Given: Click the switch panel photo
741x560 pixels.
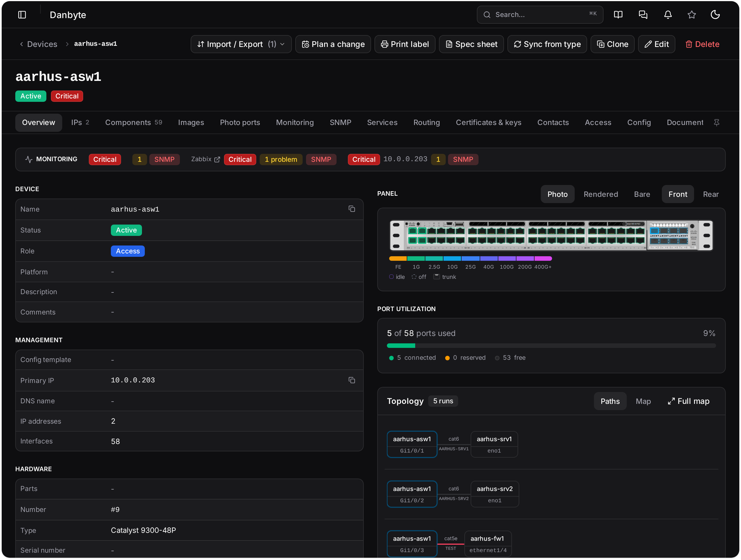Looking at the screenshot, I should point(552,235).
